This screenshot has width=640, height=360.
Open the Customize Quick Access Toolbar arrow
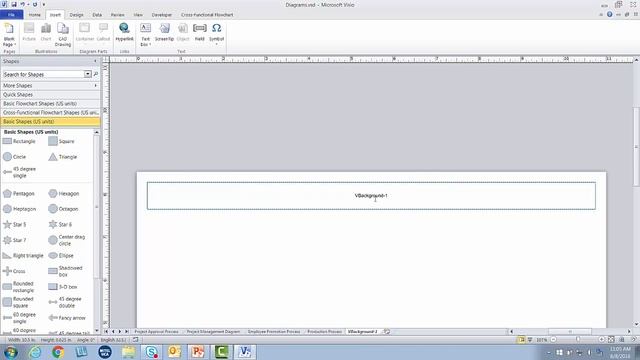coord(44,4)
